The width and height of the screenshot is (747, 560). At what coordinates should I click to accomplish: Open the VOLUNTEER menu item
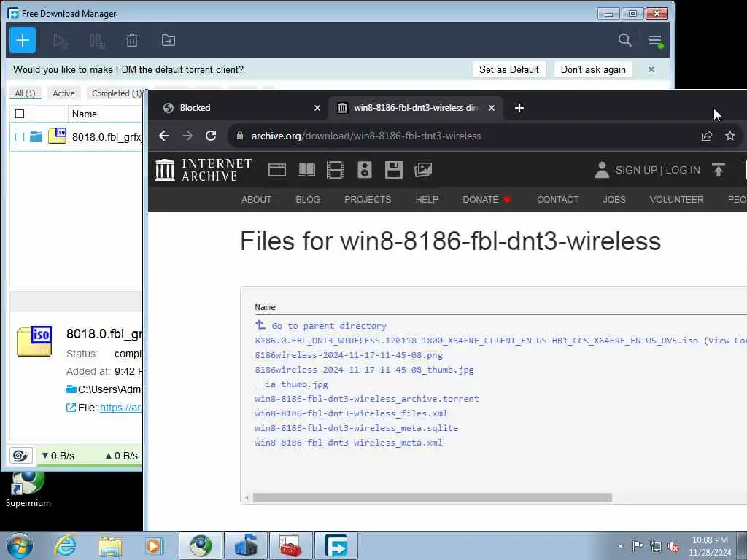(676, 200)
